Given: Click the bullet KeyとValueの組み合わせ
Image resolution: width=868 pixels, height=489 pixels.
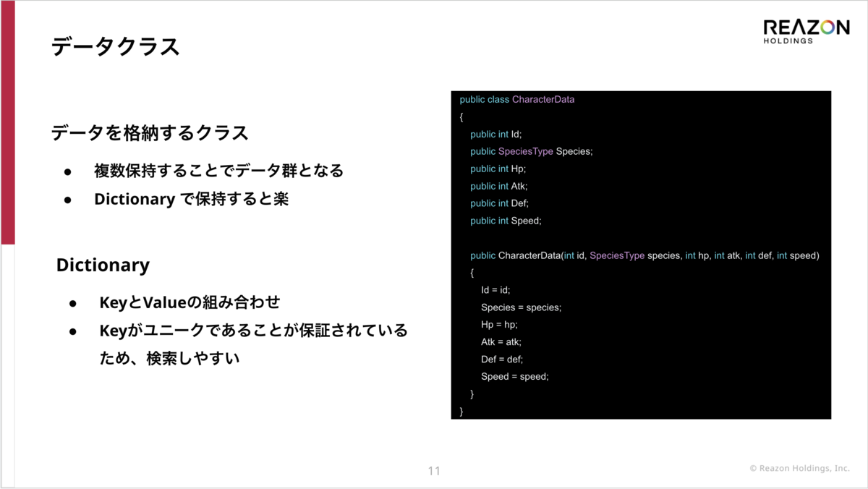Looking at the screenshot, I should point(190,302).
